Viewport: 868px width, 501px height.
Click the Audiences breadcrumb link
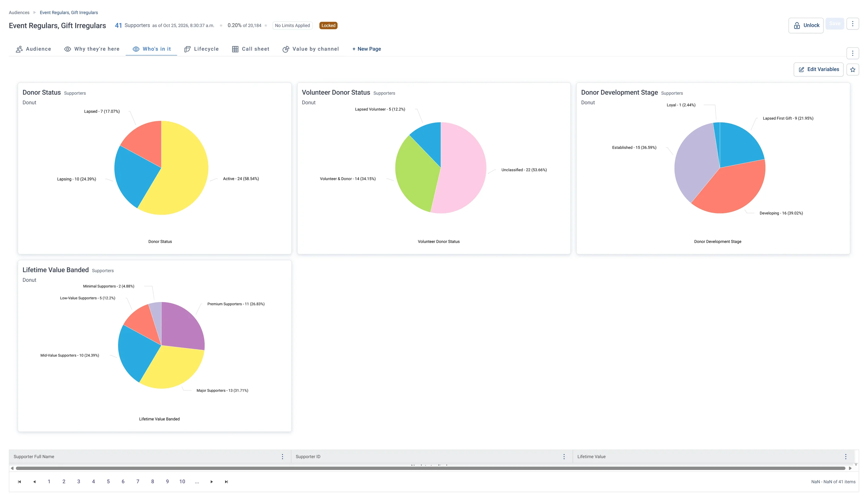pyautogui.click(x=19, y=13)
